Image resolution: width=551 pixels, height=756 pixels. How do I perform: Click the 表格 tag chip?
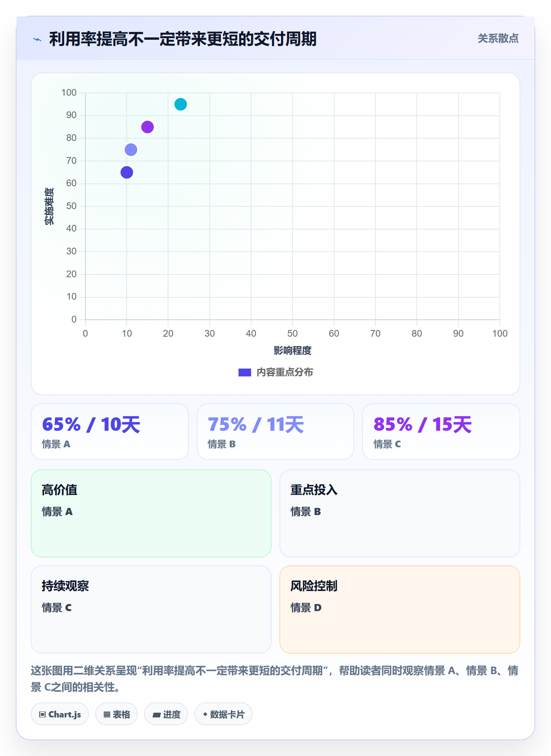pyautogui.click(x=116, y=714)
